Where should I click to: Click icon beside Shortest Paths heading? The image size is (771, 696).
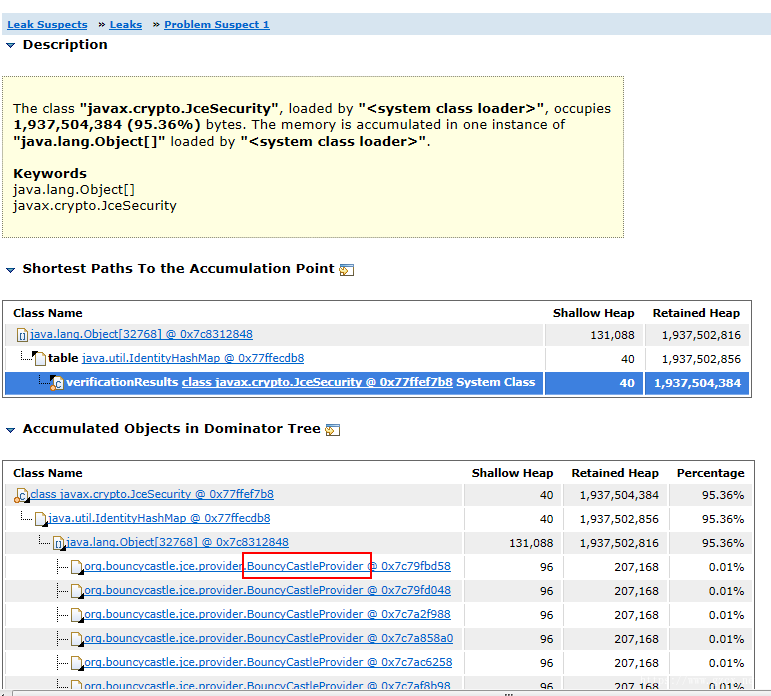347,270
